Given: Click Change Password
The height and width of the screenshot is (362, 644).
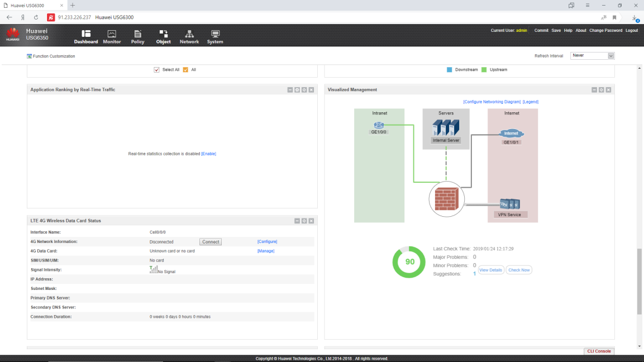Looking at the screenshot, I should [x=606, y=30].
